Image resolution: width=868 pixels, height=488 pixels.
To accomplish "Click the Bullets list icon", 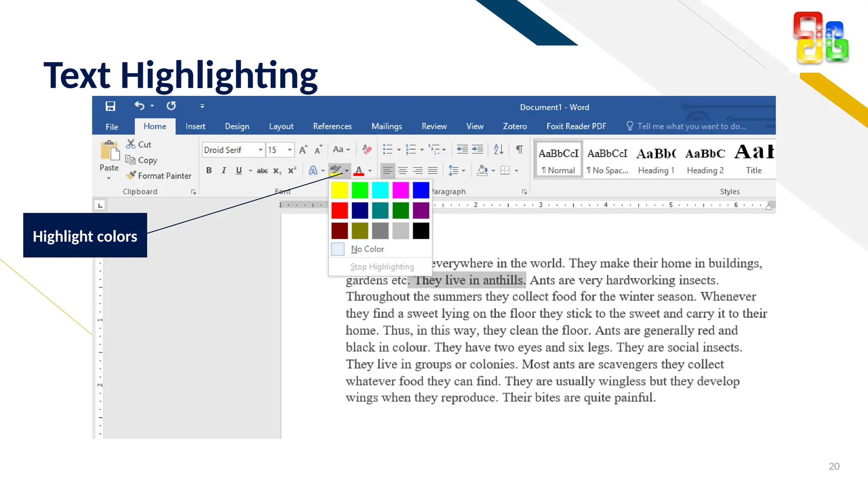I will click(x=387, y=149).
